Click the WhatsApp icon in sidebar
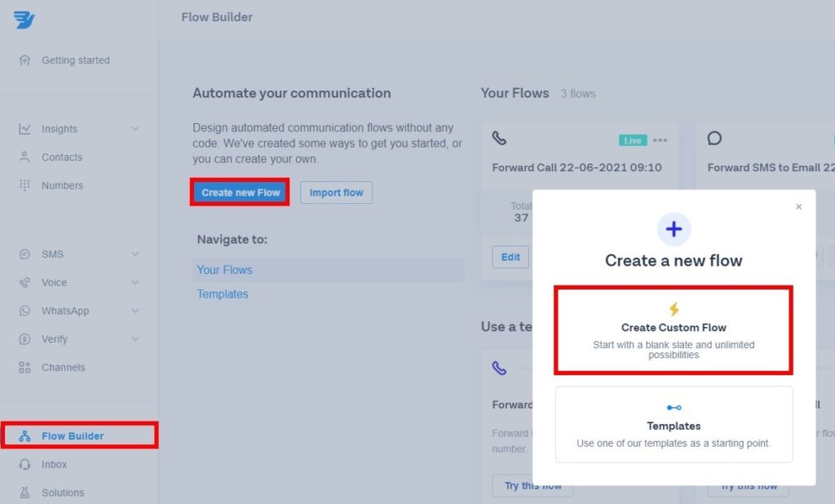 [24, 311]
